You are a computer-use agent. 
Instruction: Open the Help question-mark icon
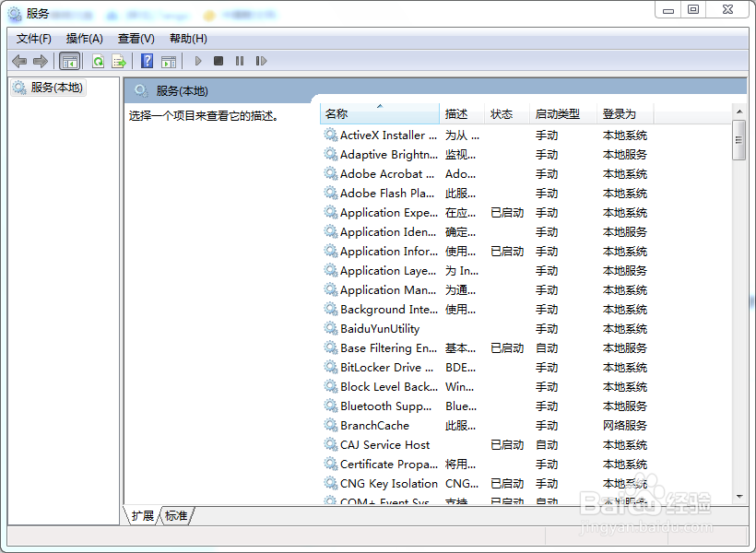148,61
